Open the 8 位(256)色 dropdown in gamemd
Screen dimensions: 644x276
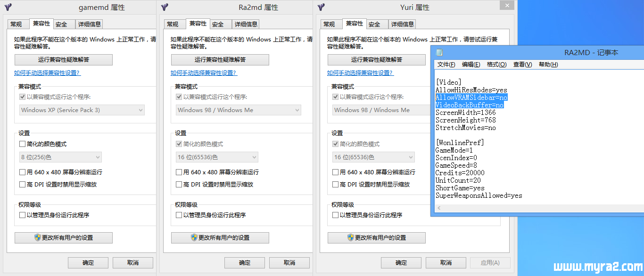click(x=60, y=157)
